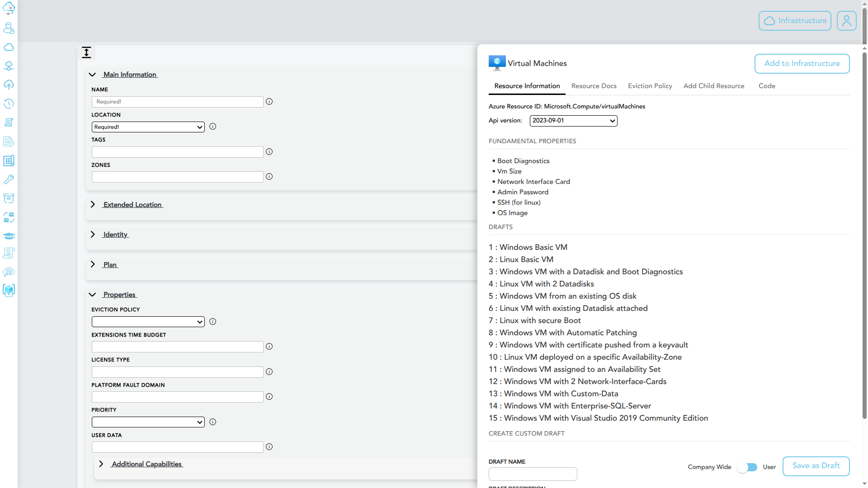This screenshot has width=868, height=488.
Task: Click the ZONES input field
Action: pyautogui.click(x=177, y=177)
